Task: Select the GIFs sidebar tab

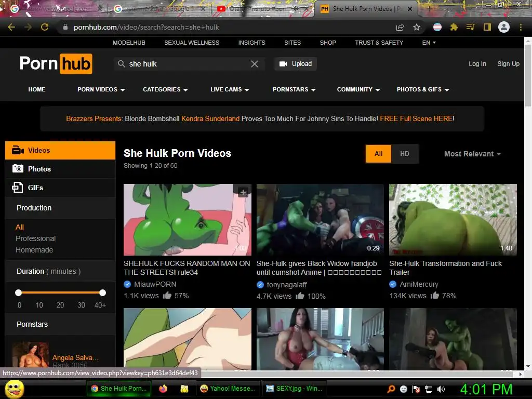Action: (x=60, y=188)
